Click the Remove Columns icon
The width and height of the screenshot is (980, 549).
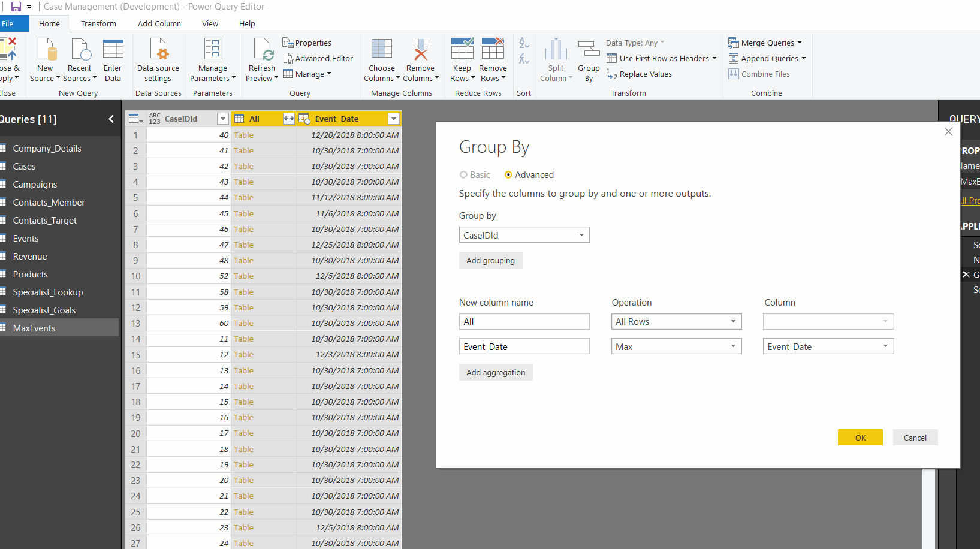click(420, 49)
